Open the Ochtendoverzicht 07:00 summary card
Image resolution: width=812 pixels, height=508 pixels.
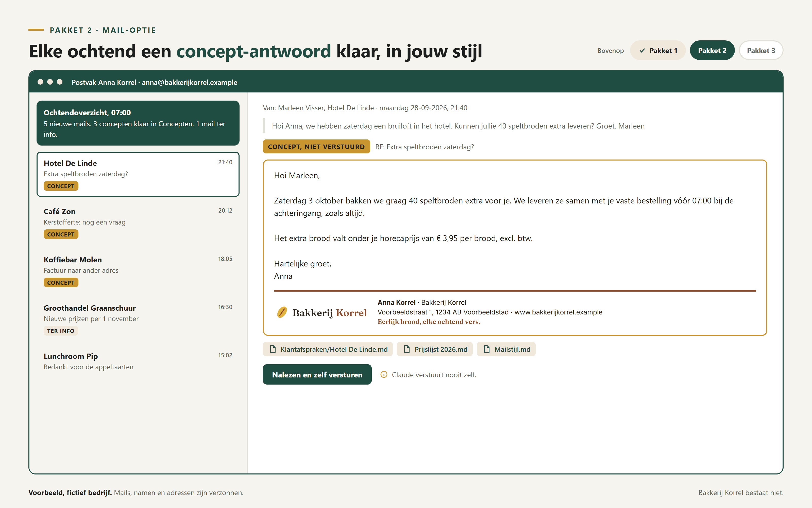138,123
